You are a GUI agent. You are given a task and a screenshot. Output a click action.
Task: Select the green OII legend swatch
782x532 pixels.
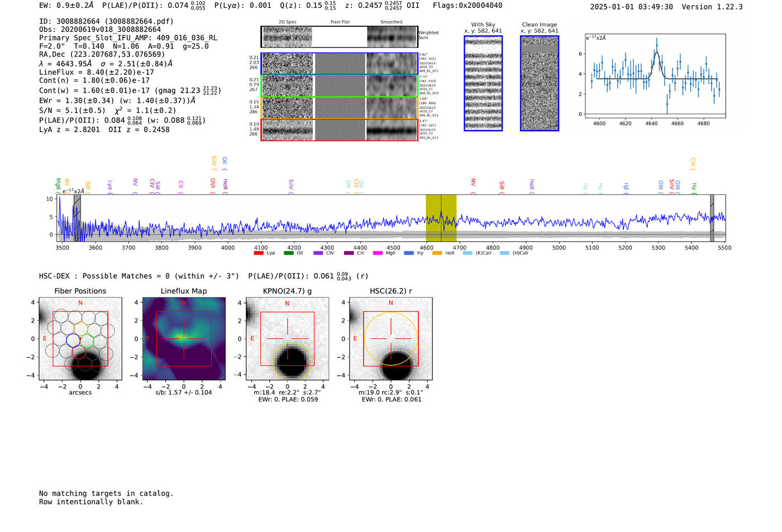(288, 253)
